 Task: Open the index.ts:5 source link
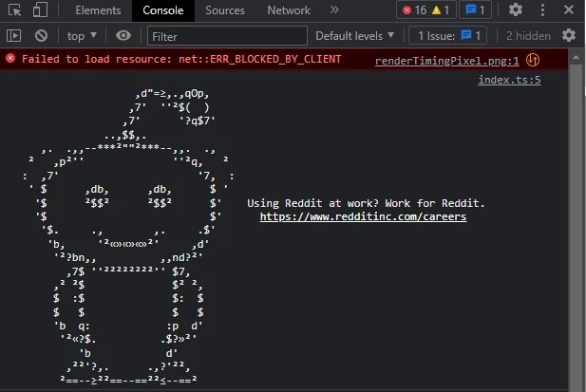509,80
